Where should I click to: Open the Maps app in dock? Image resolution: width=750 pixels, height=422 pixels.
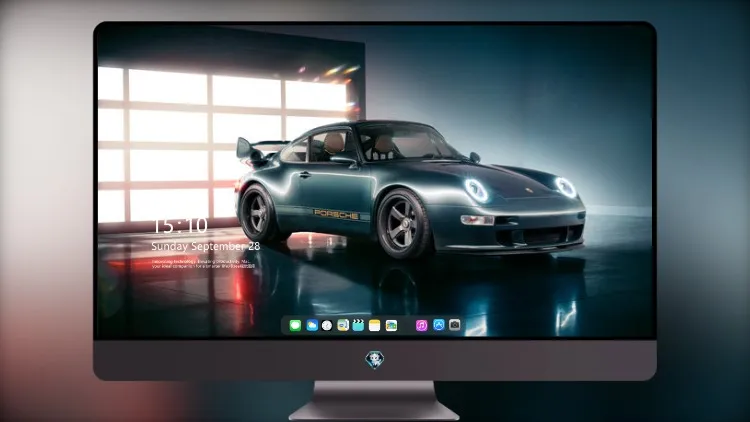[343, 325]
